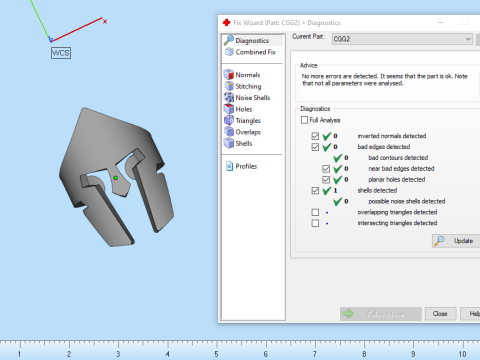
Task: Click the red cross Fix Wizard icon
Action: tap(227, 22)
